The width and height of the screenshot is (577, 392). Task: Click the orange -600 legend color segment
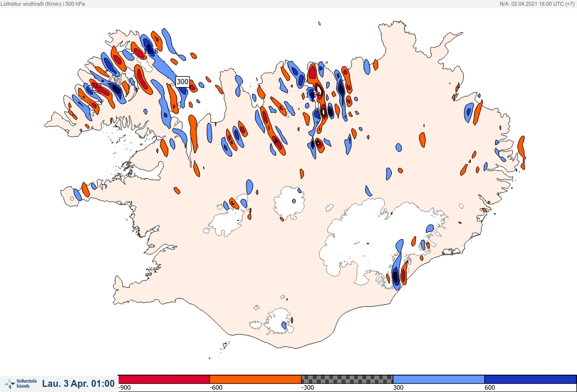point(256,379)
